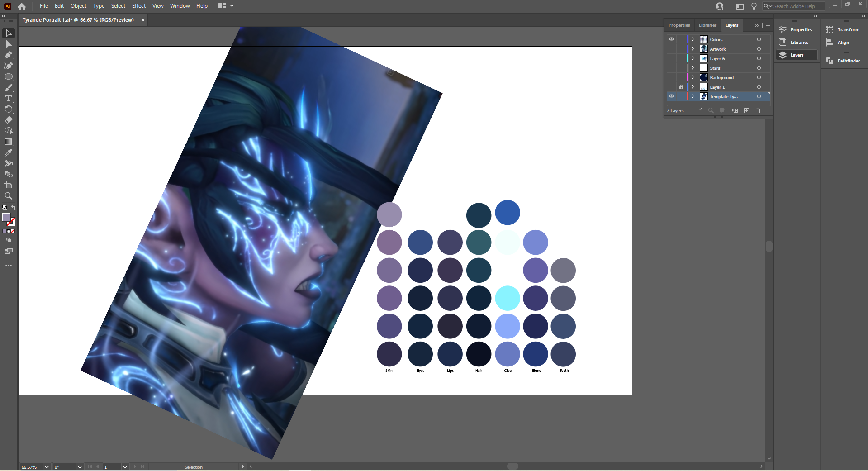Screen dimensions: 868x471
Task: Expand the Stars layer chevron
Action: coord(693,68)
